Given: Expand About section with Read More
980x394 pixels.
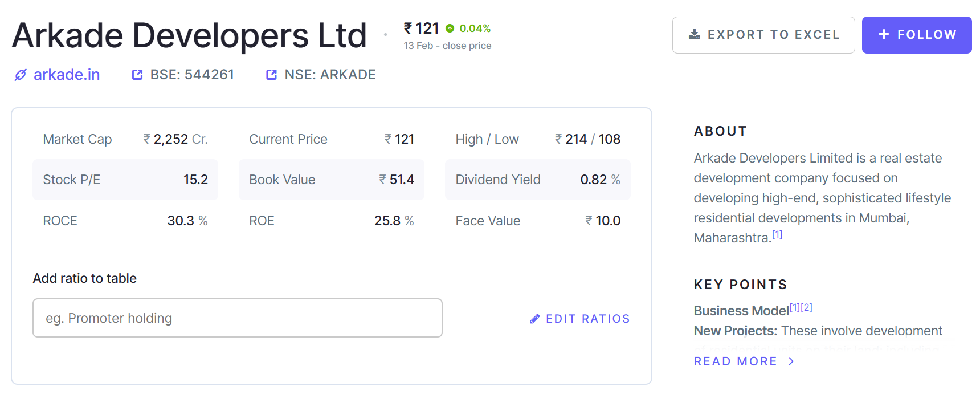Looking at the screenshot, I should coord(735,361).
